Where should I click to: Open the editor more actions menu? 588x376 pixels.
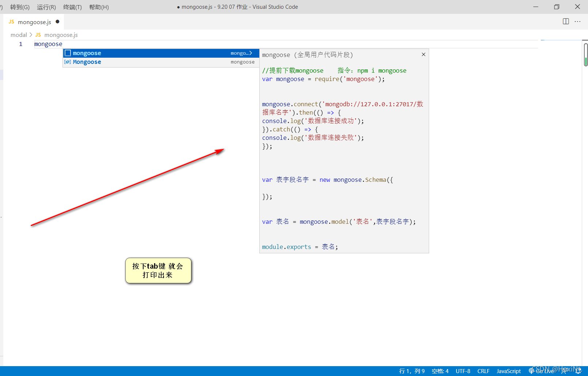click(x=577, y=22)
